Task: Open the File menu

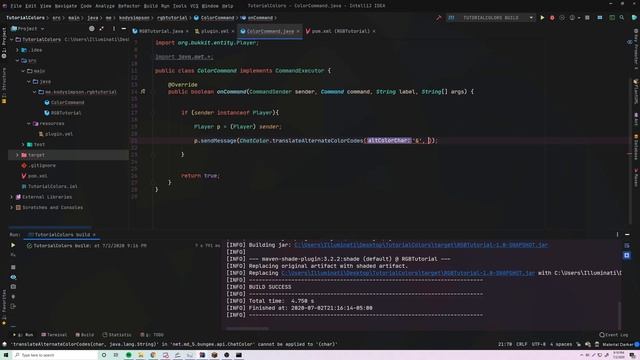Action: (16, 6)
